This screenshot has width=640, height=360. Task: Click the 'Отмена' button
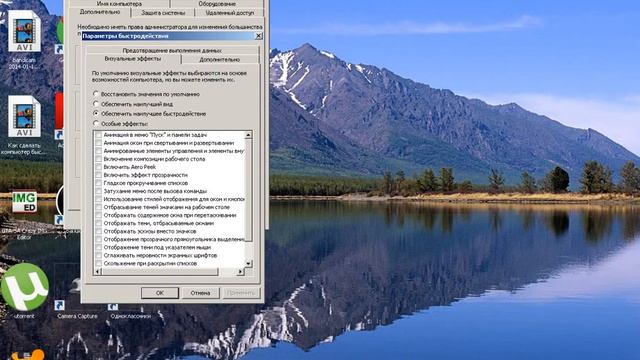(200, 293)
